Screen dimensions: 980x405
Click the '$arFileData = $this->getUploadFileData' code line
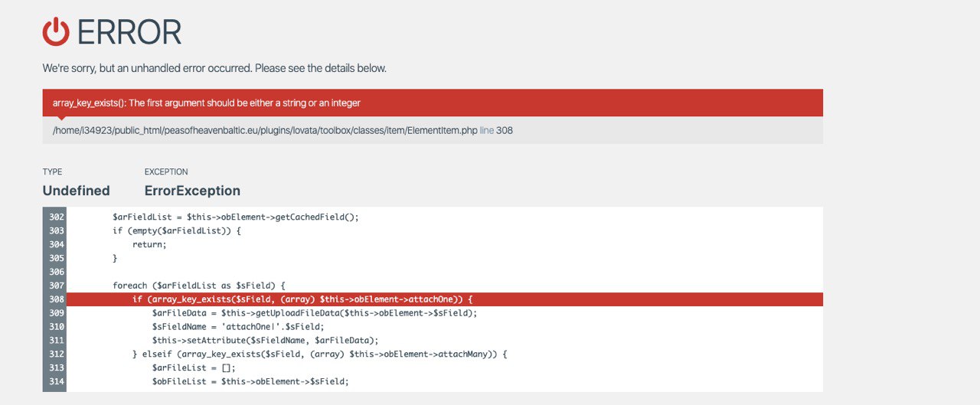point(315,313)
